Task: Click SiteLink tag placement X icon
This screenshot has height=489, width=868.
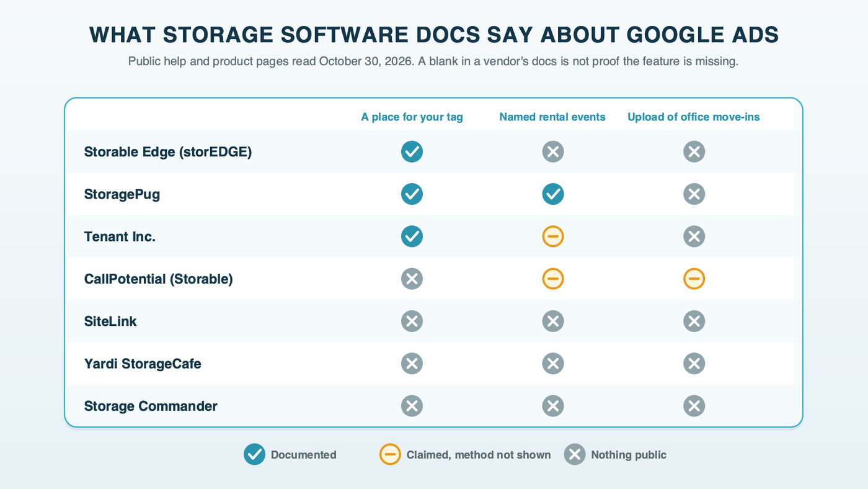Action: click(x=412, y=321)
